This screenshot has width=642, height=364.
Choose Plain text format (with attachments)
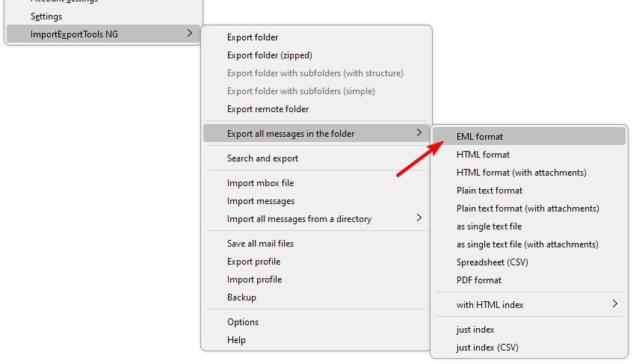click(x=529, y=209)
